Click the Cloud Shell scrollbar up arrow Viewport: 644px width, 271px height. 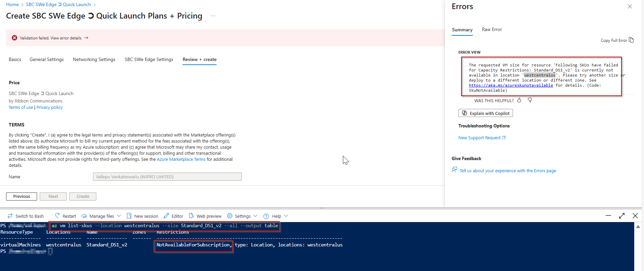[638, 227]
